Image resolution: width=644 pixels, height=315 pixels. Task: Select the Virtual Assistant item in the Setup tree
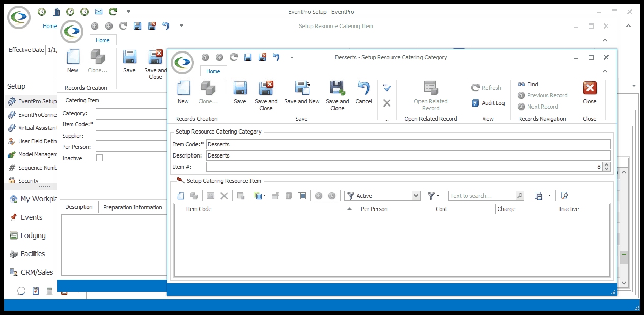[33, 128]
